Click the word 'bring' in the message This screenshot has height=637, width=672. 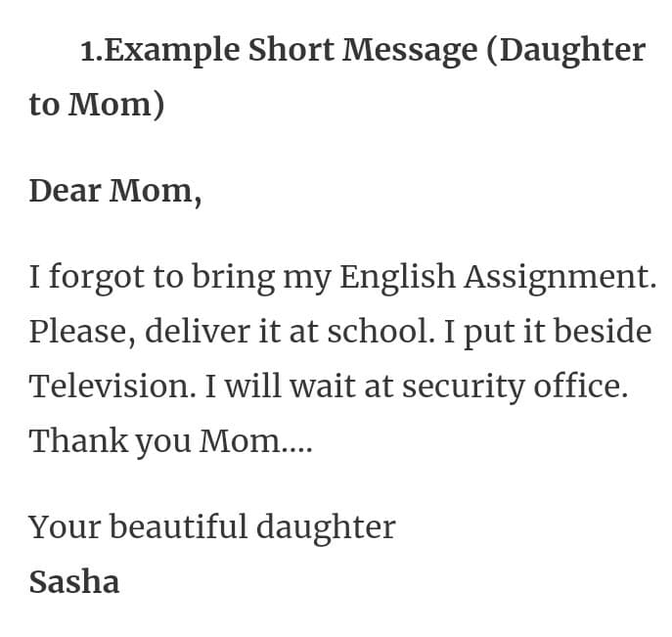point(233,278)
